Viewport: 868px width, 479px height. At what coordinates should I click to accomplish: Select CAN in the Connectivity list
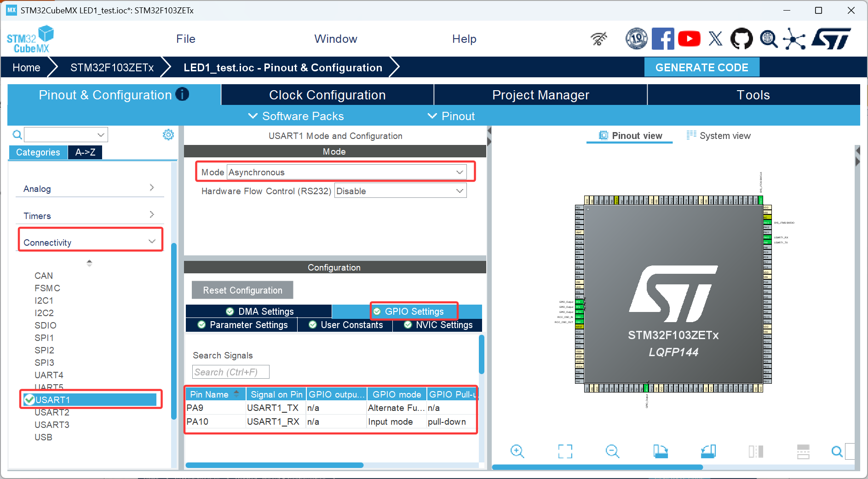(x=44, y=276)
